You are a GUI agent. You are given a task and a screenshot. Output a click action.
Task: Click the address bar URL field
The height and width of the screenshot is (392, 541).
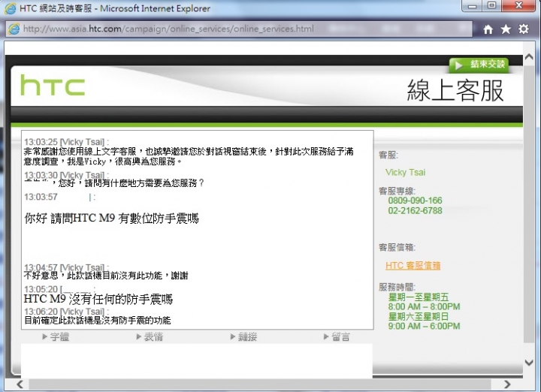tap(239, 29)
